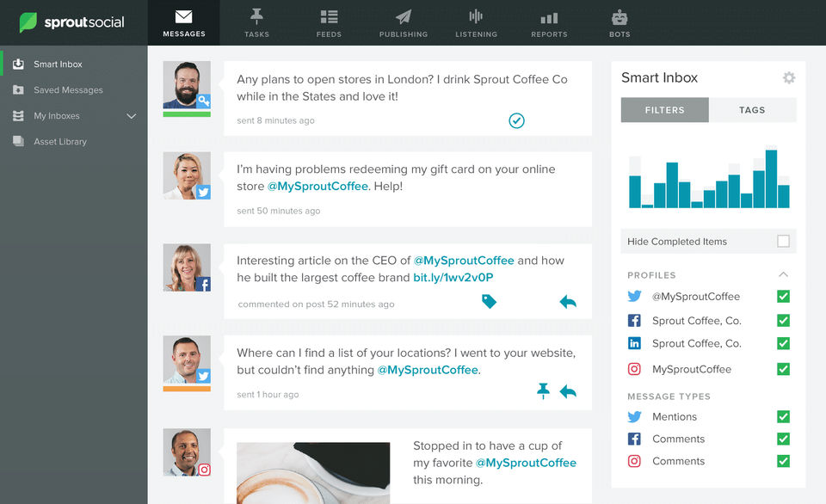The height and width of the screenshot is (504, 826).
Task: Collapse the Profiles section
Action: pos(783,274)
